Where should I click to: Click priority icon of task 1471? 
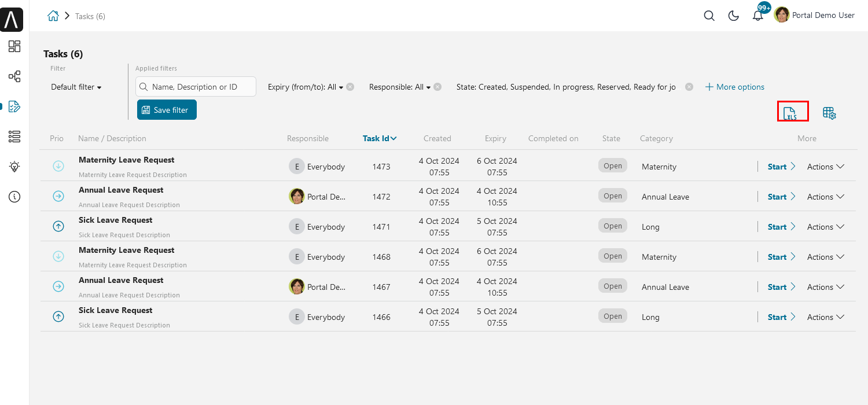pos(58,226)
